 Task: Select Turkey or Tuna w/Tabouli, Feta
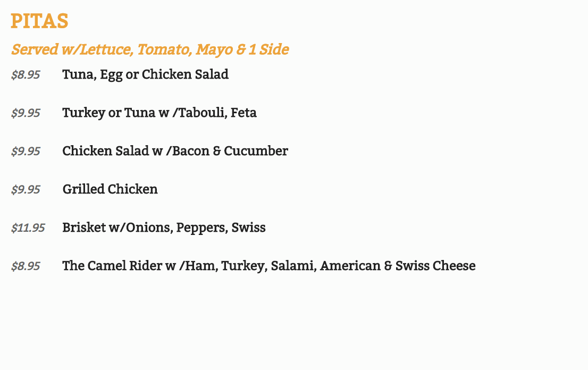[159, 113]
